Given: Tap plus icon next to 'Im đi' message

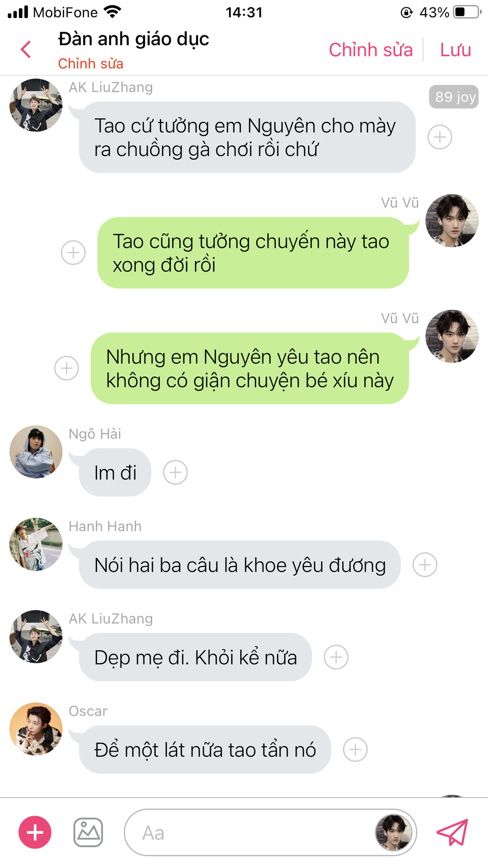Looking at the screenshot, I should [175, 472].
